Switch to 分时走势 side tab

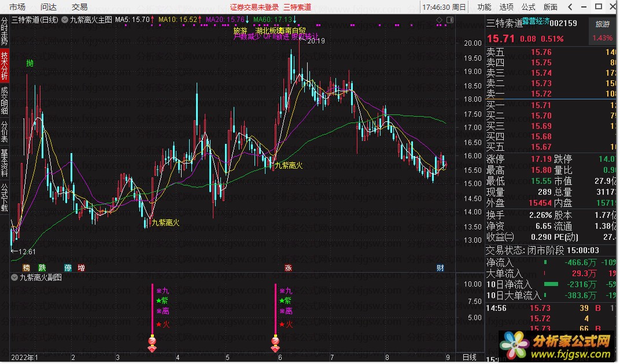[5, 32]
